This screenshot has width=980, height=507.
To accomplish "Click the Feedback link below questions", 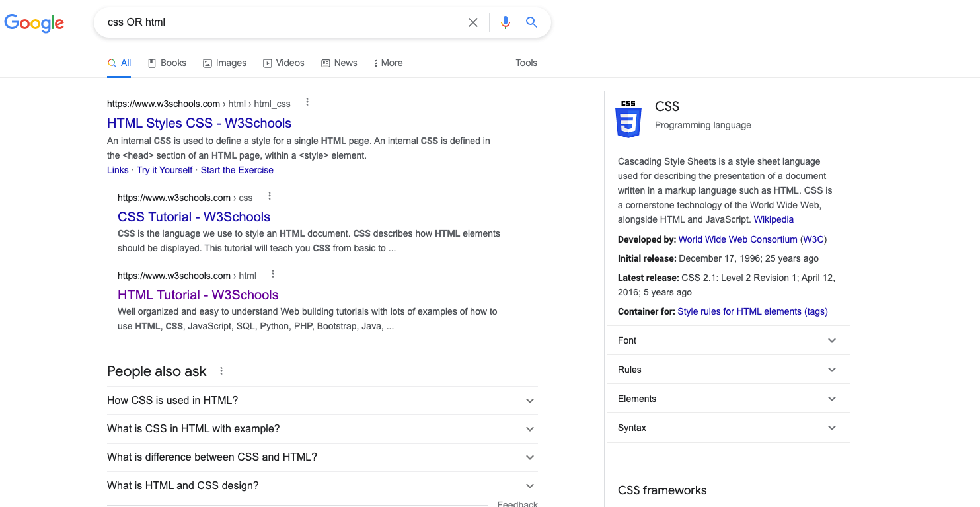I will (x=517, y=504).
